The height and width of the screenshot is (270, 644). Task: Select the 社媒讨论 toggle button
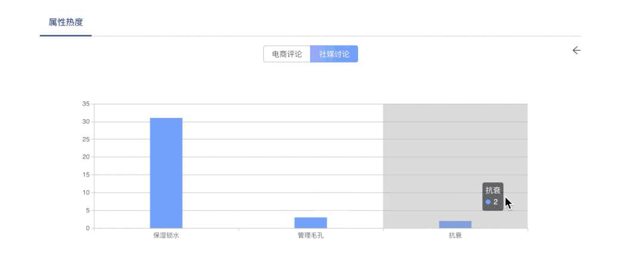pyautogui.click(x=334, y=54)
